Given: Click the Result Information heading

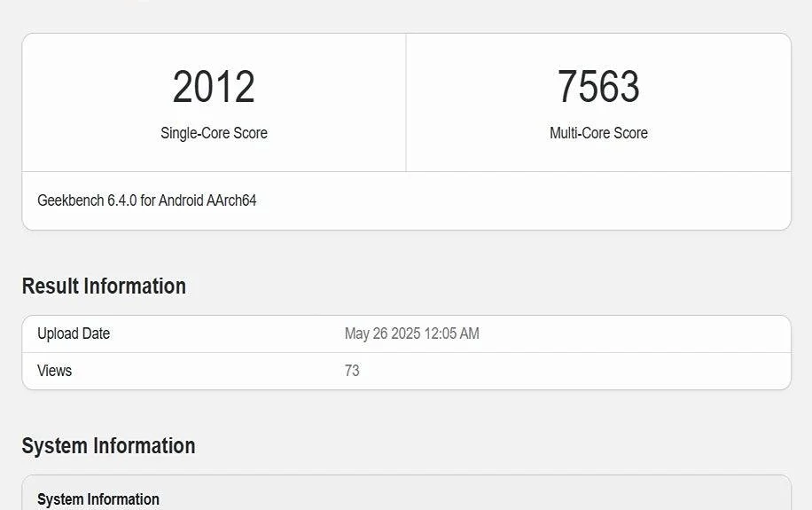Looking at the screenshot, I should point(104,286).
